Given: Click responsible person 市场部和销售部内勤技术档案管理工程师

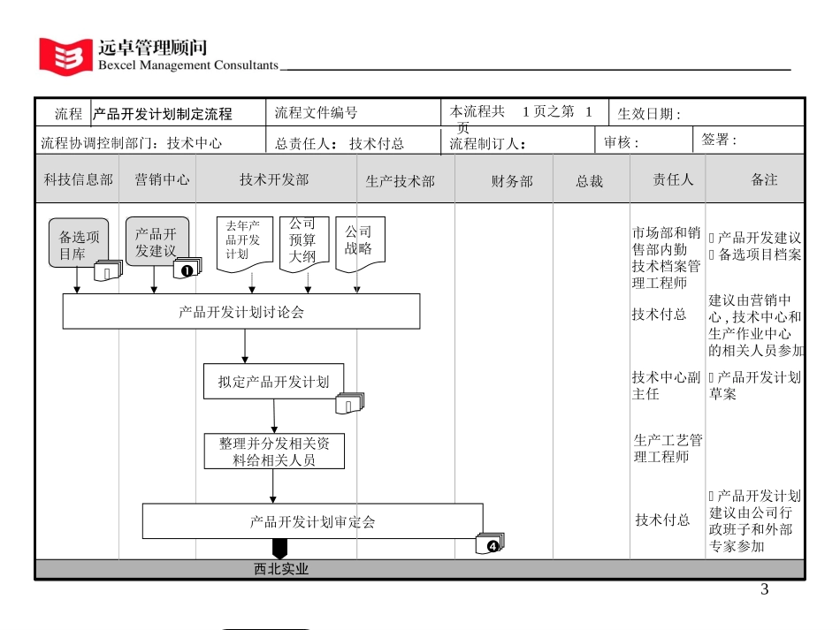Looking at the screenshot, I should [667, 257].
